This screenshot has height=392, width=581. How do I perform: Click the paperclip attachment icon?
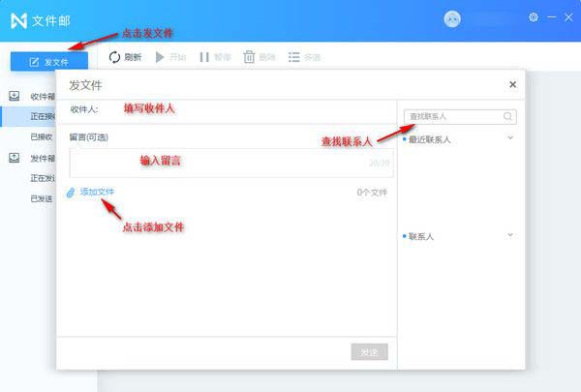(71, 193)
